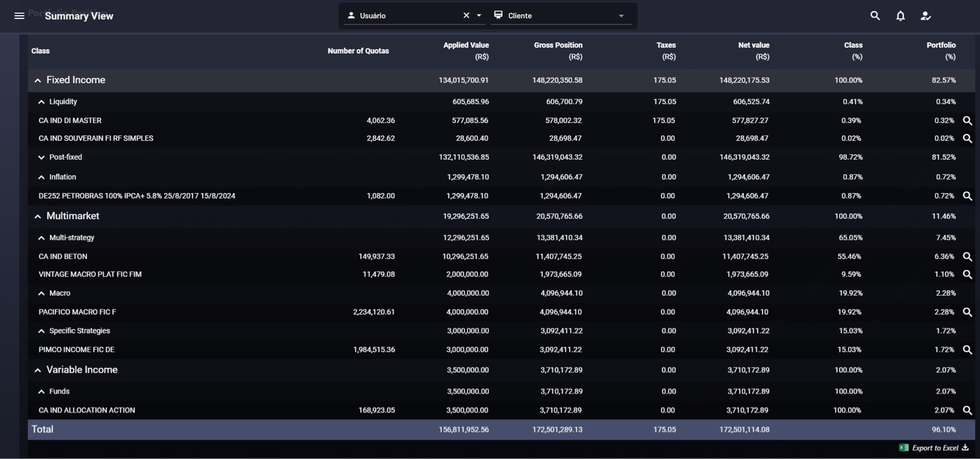Select the CA IND BETON row name
This screenshot has height=459, width=980.
pos(63,256)
